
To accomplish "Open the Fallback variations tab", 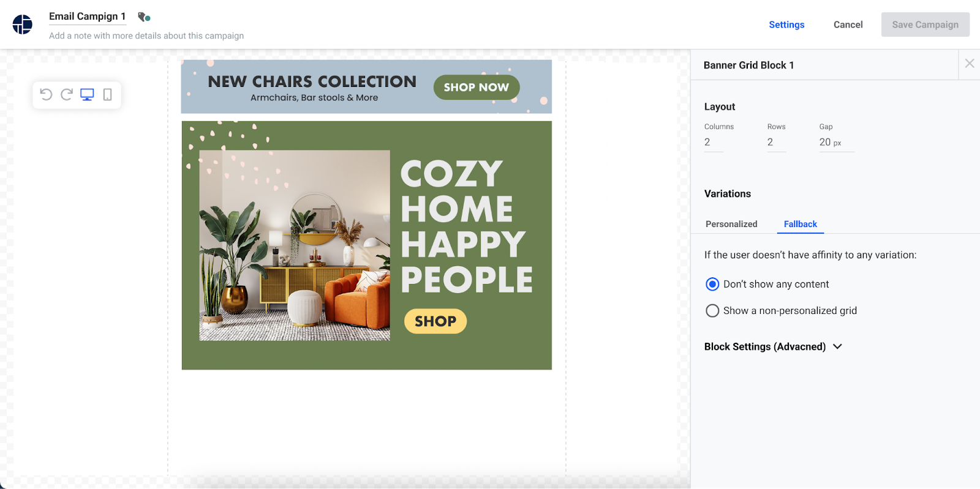I will pos(801,224).
